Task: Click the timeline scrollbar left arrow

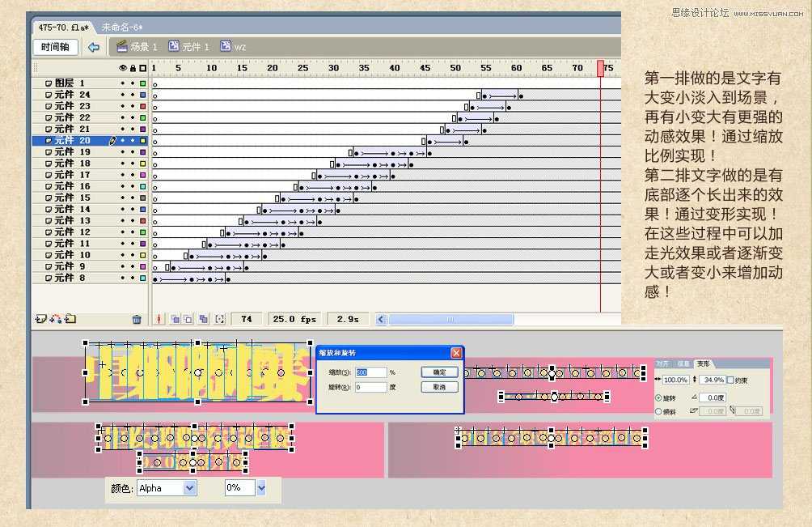Action: tap(381, 319)
